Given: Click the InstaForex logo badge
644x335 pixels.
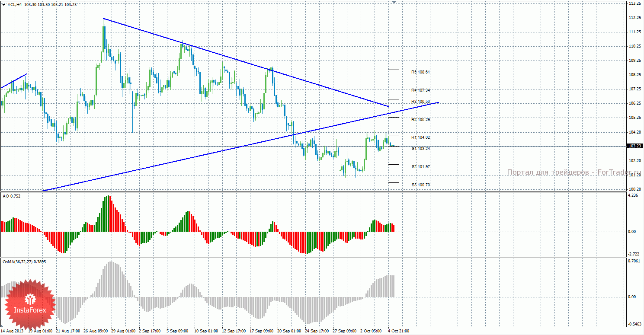Looking at the screenshot, I should click(30, 304).
